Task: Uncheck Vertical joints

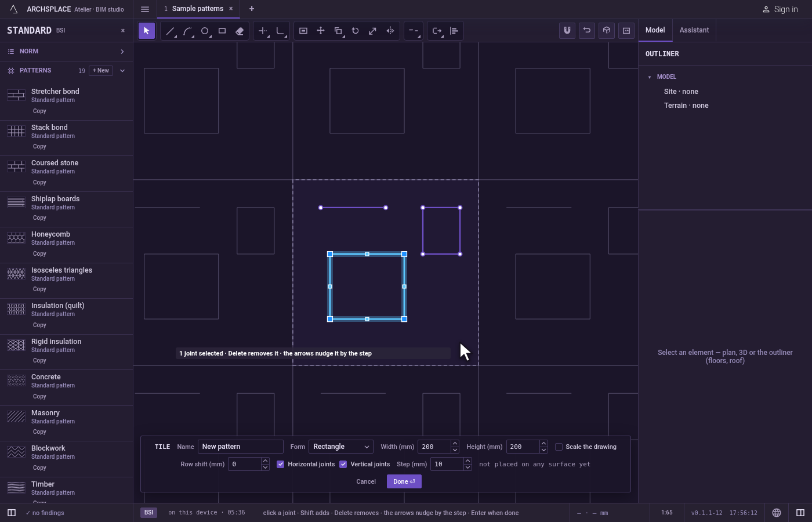Action: [x=343, y=464]
